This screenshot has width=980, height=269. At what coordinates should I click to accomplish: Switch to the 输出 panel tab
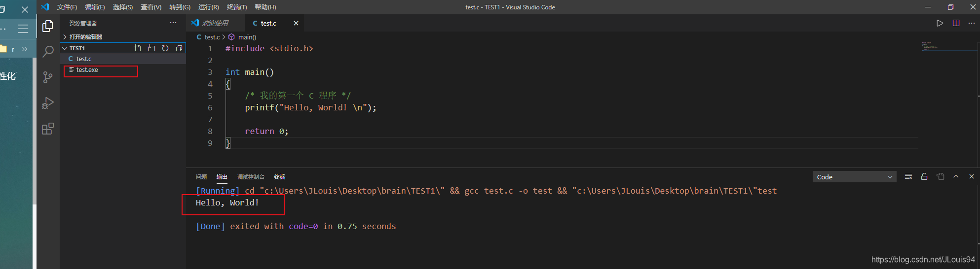click(222, 177)
